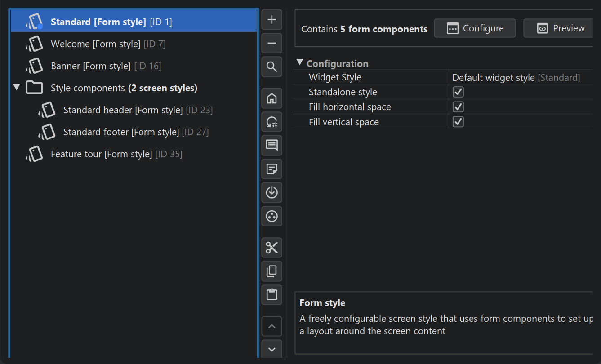Collapse the Configuration section
601x364 pixels.
[300, 63]
